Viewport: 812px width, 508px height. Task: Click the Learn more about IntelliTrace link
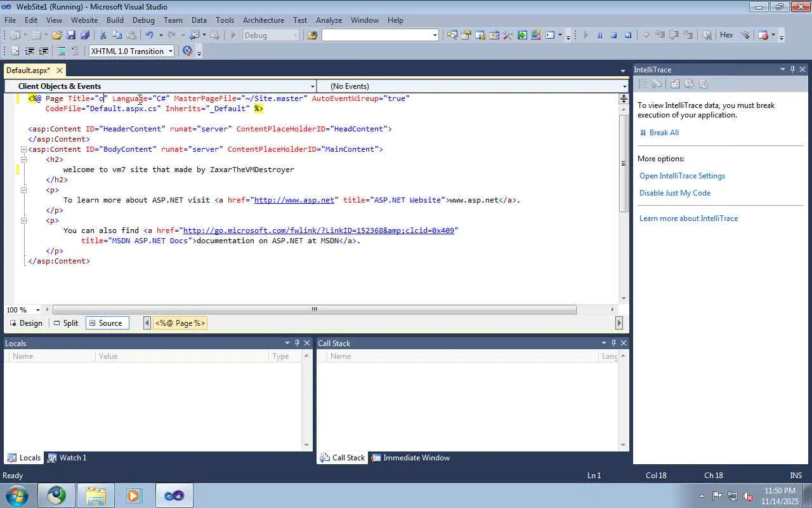[688, 218]
